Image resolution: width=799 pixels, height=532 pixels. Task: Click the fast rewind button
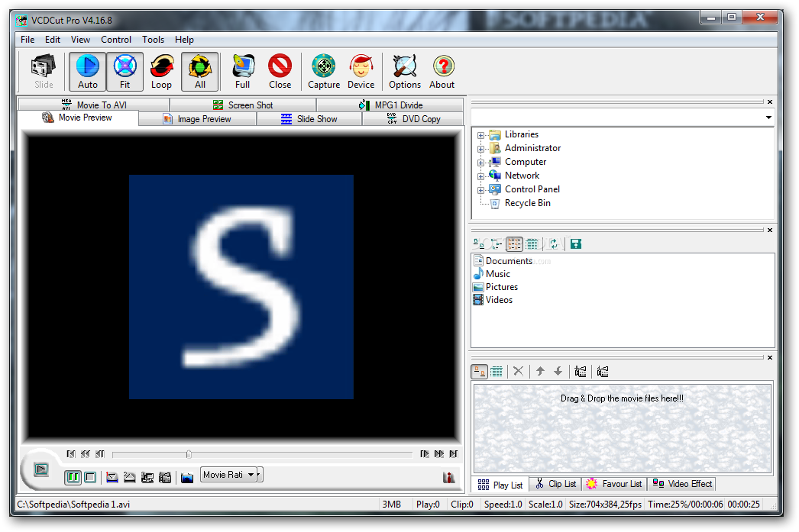[x=85, y=453]
